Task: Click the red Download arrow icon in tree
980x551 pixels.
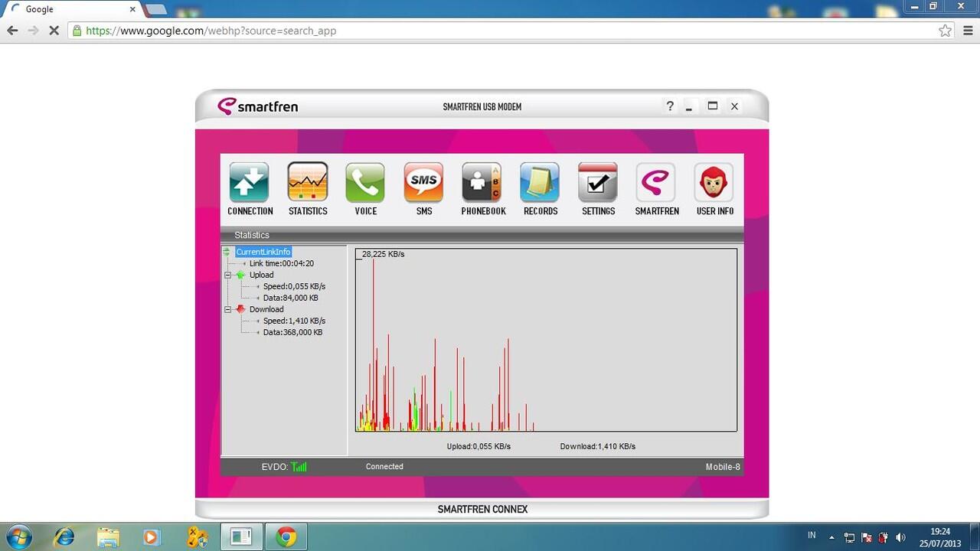Action: [x=240, y=309]
